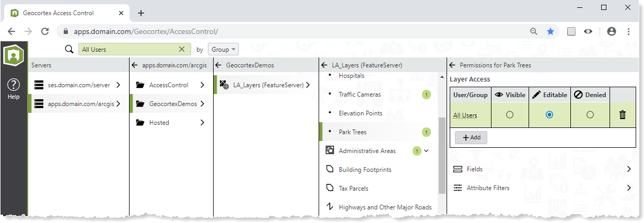The width and height of the screenshot is (644, 223).
Task: Expand the apps.domain.com/arcgis chevron in Servers
Action: [x=119, y=104]
